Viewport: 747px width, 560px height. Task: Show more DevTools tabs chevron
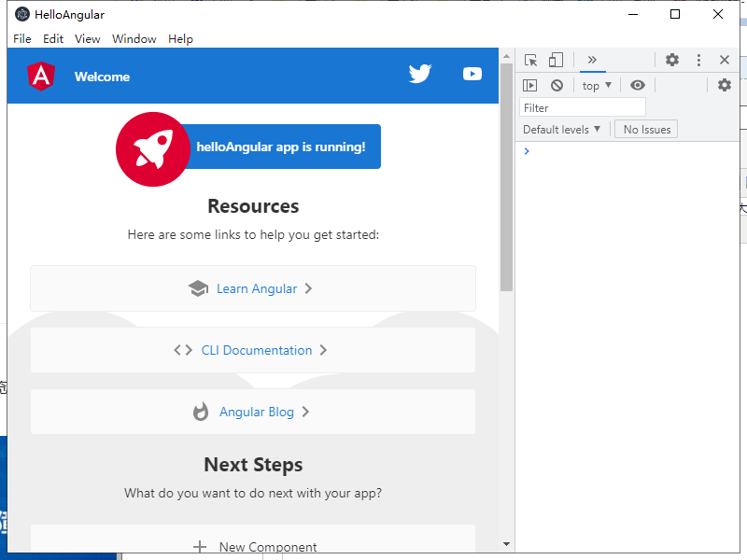592,60
